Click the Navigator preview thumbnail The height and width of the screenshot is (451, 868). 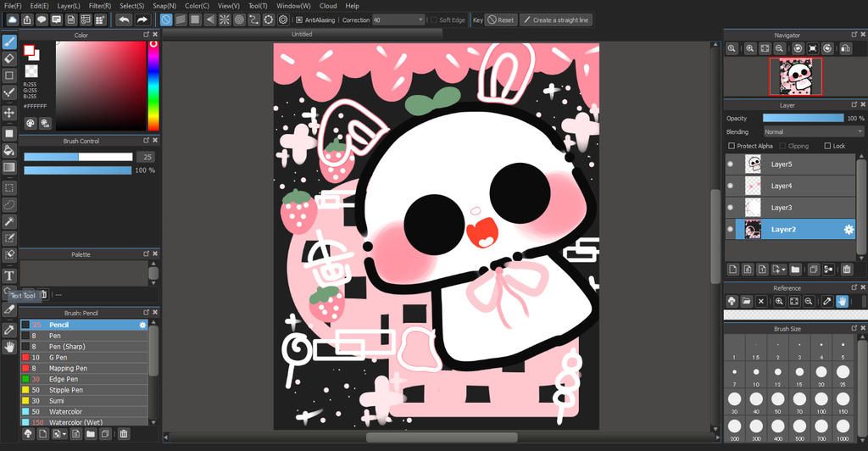(795, 75)
